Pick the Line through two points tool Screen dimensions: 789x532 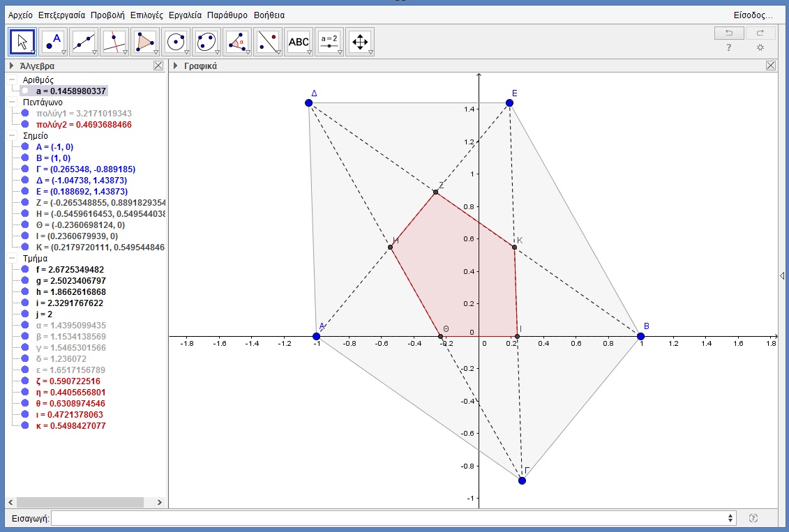(84, 42)
